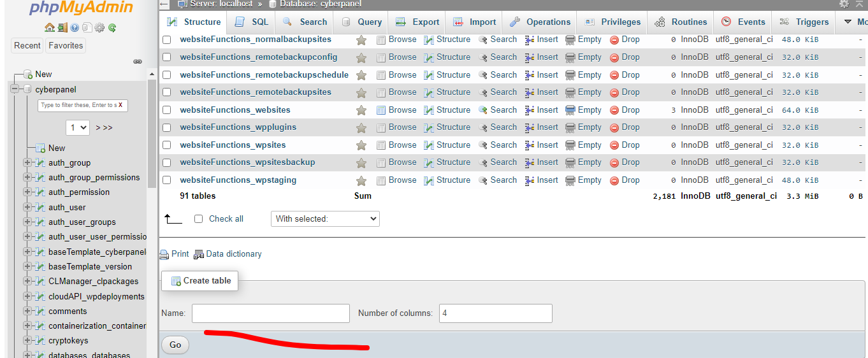Open the Privileges tab
The image size is (868, 358).
612,22
